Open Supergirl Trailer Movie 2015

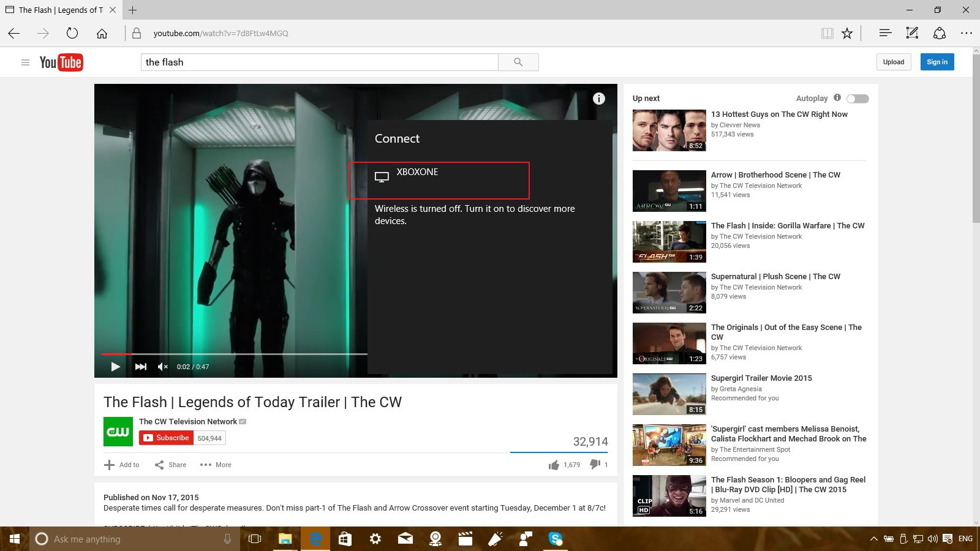761,378
